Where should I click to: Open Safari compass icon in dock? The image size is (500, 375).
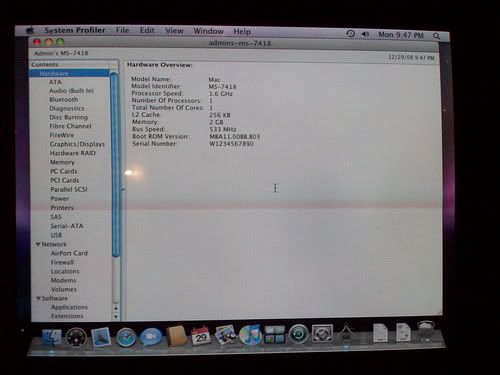[x=126, y=337]
